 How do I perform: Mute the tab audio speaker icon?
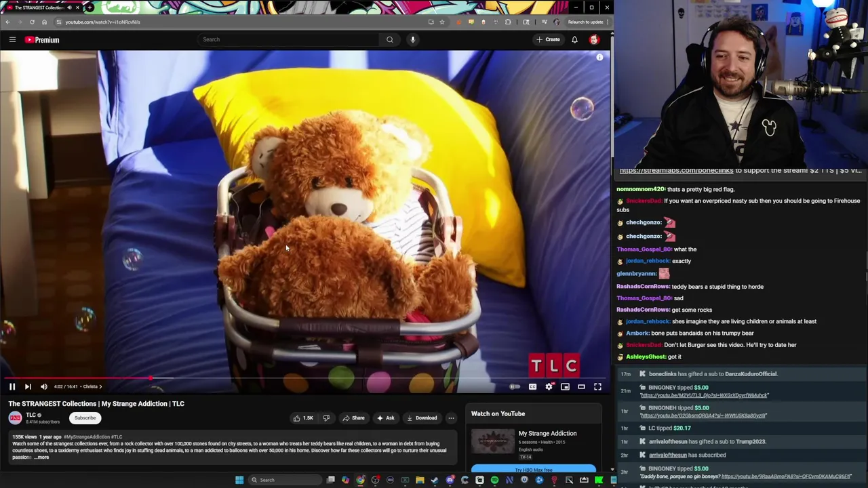pyautogui.click(x=69, y=7)
